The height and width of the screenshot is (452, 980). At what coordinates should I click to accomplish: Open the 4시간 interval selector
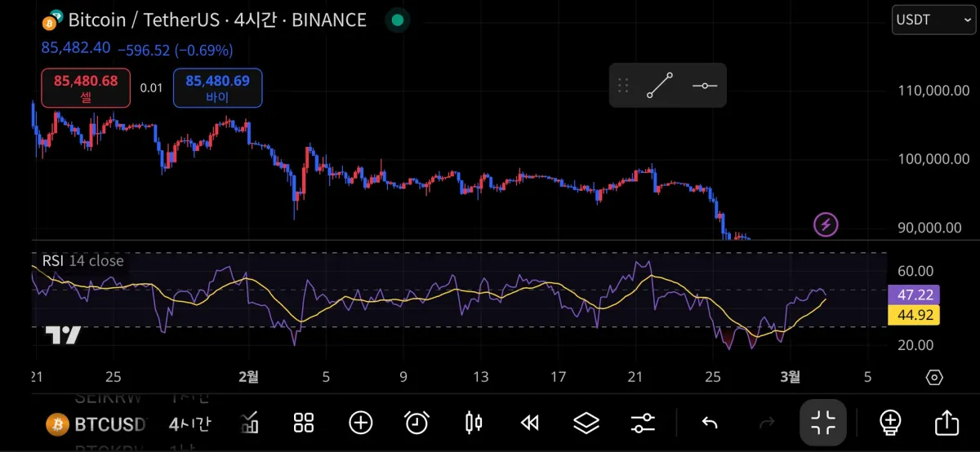point(189,423)
